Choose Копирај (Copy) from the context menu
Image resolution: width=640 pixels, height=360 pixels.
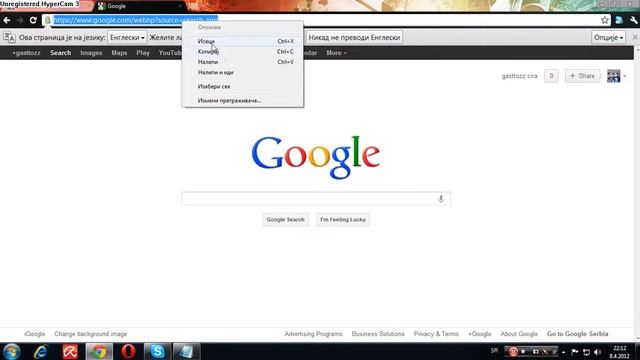242,51
